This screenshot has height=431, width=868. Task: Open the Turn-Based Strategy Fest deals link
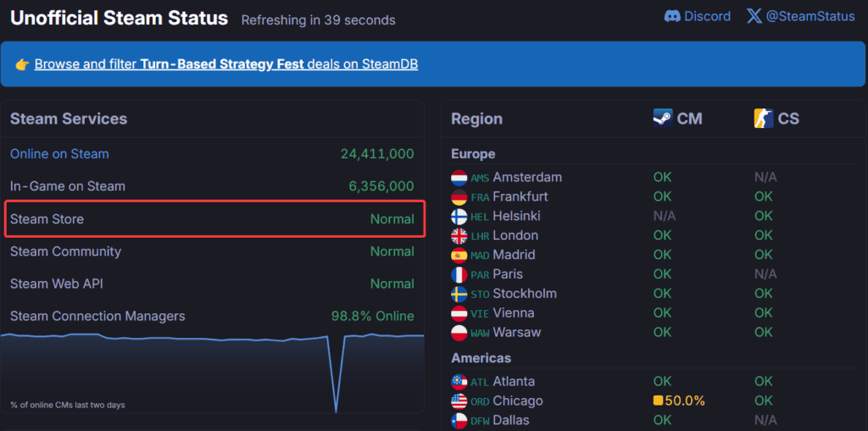(225, 64)
